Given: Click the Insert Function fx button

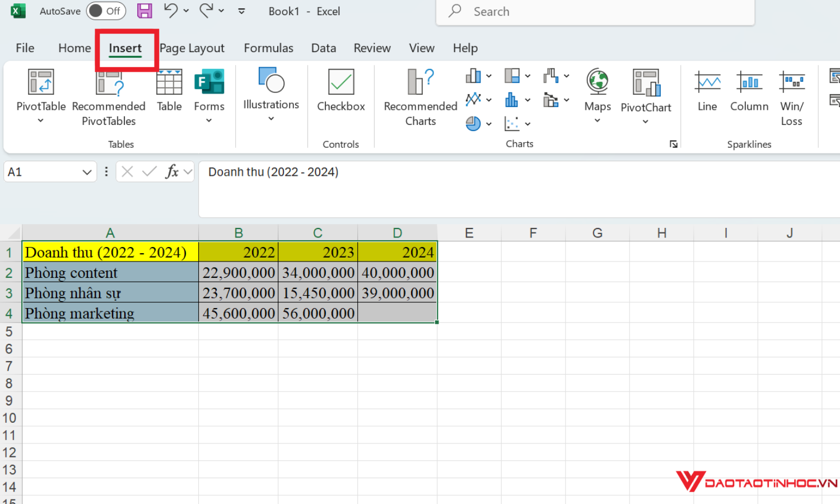Looking at the screenshot, I should [171, 172].
